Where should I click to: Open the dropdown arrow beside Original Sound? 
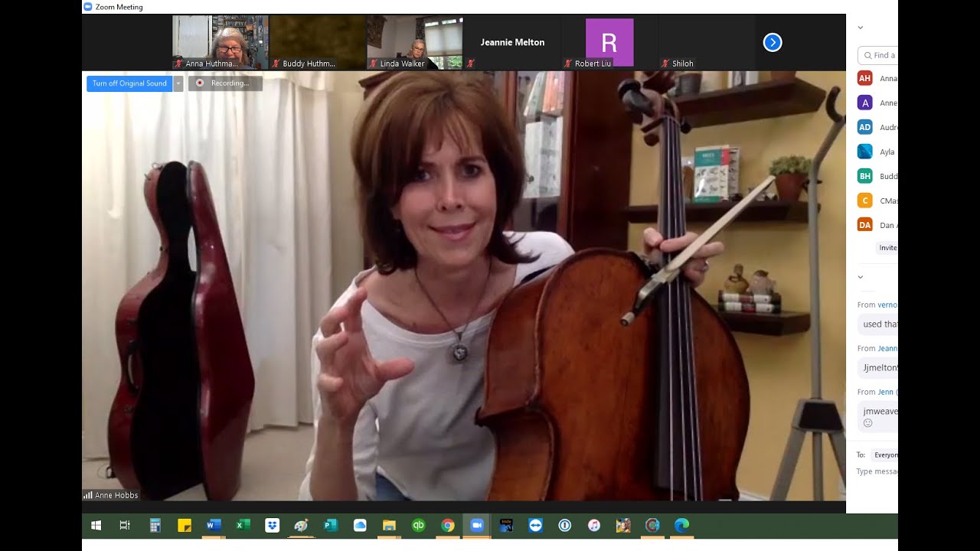178,83
